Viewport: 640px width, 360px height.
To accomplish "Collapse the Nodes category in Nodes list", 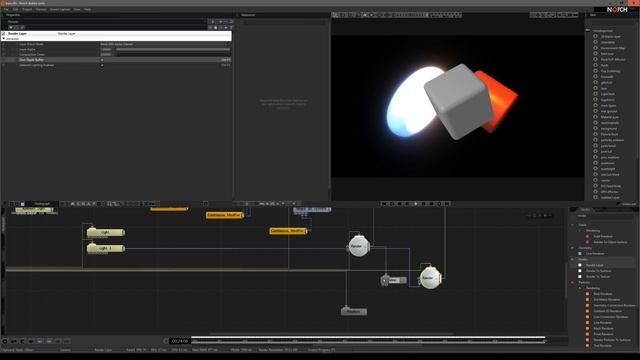I will pyautogui.click(x=572, y=259).
